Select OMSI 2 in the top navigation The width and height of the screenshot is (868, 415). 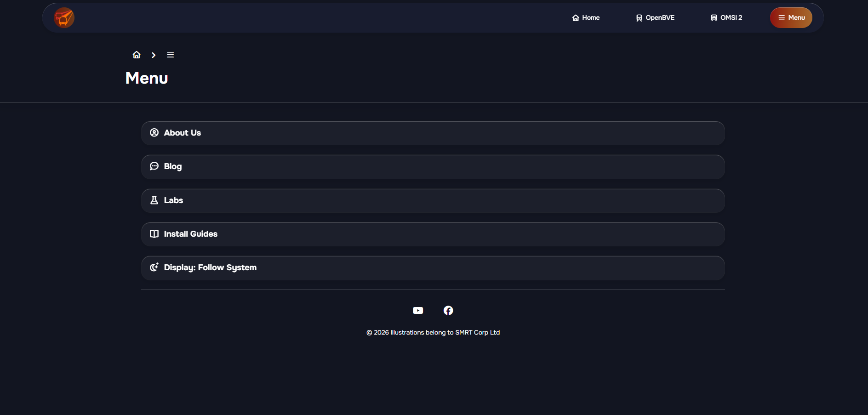pyautogui.click(x=726, y=18)
